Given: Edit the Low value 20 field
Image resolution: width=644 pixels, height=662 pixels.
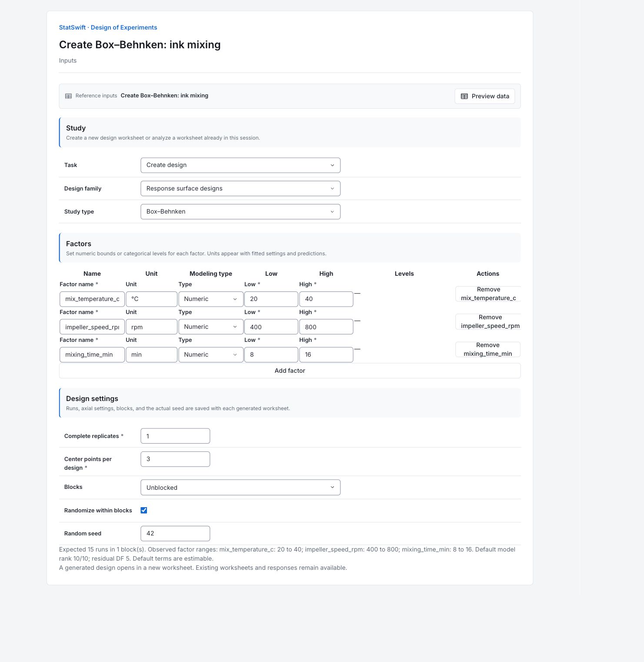Looking at the screenshot, I should tap(271, 299).
